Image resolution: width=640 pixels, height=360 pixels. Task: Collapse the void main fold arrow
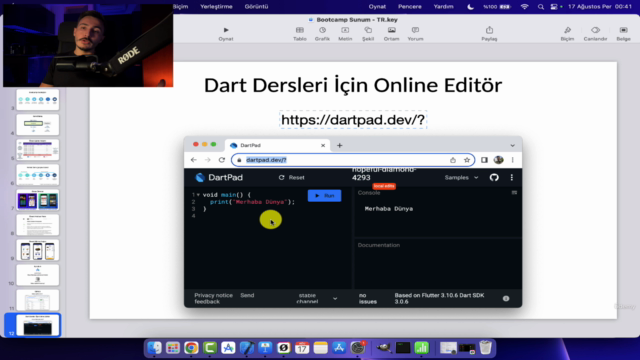tap(198, 195)
